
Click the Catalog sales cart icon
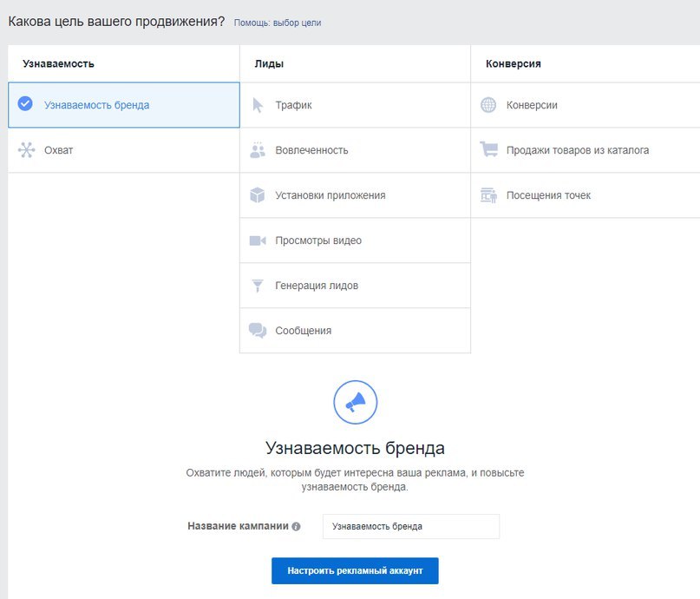click(x=488, y=150)
